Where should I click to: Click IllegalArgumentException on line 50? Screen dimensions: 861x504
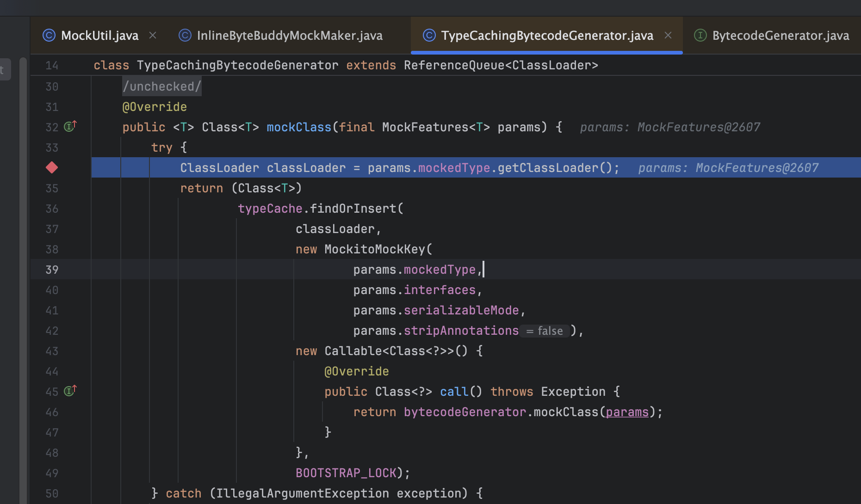click(x=303, y=493)
